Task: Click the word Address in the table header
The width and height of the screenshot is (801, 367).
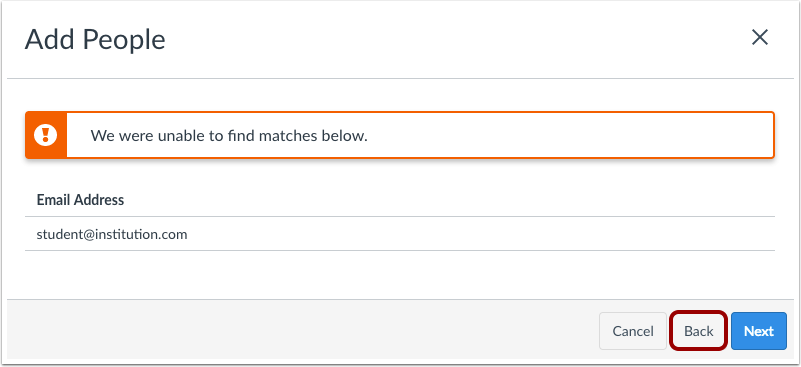Action: click(x=100, y=199)
